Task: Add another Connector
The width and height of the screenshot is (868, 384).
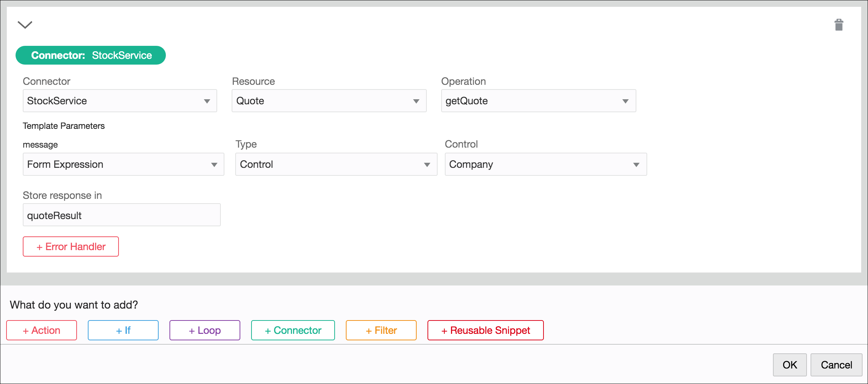Action: 293,330
